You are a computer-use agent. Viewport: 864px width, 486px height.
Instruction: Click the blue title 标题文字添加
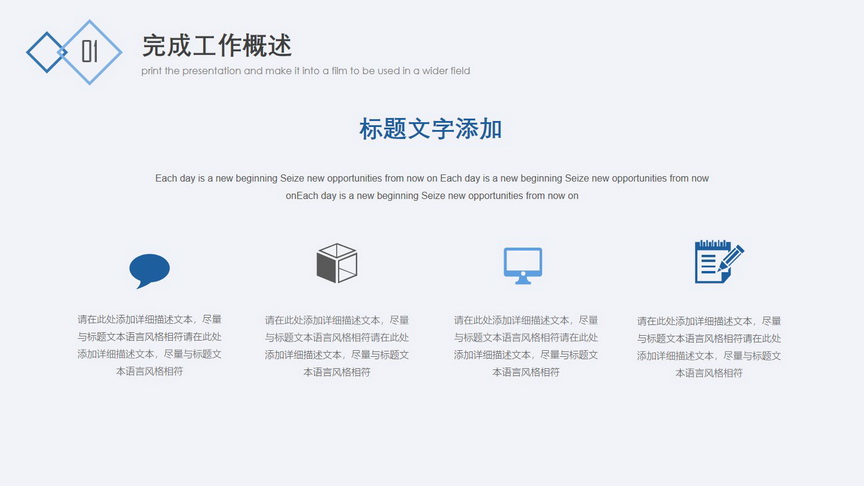point(430,129)
